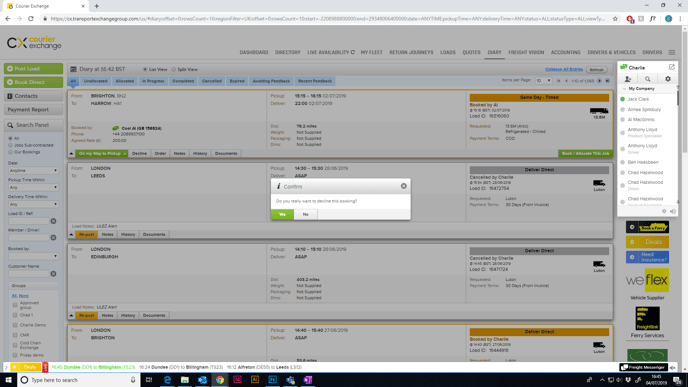Tick the Chad 1 group checkbox
The width and height of the screenshot is (688, 387).
[15, 315]
